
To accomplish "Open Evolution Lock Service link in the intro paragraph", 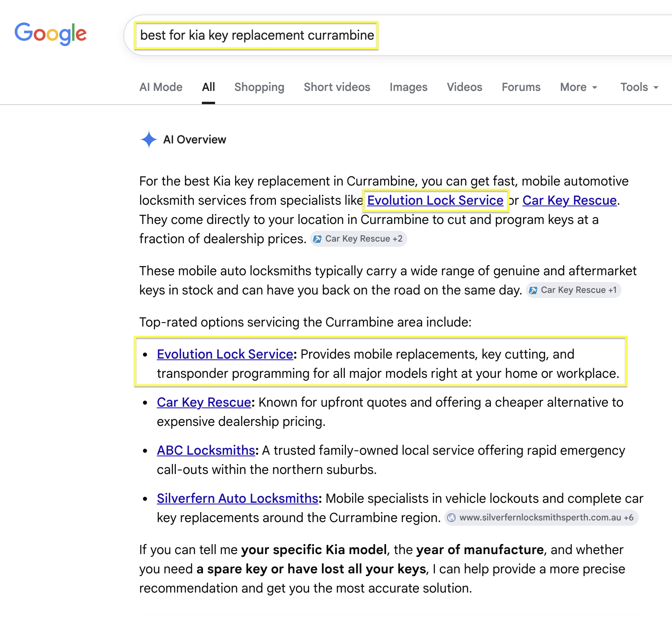I will pyautogui.click(x=435, y=200).
